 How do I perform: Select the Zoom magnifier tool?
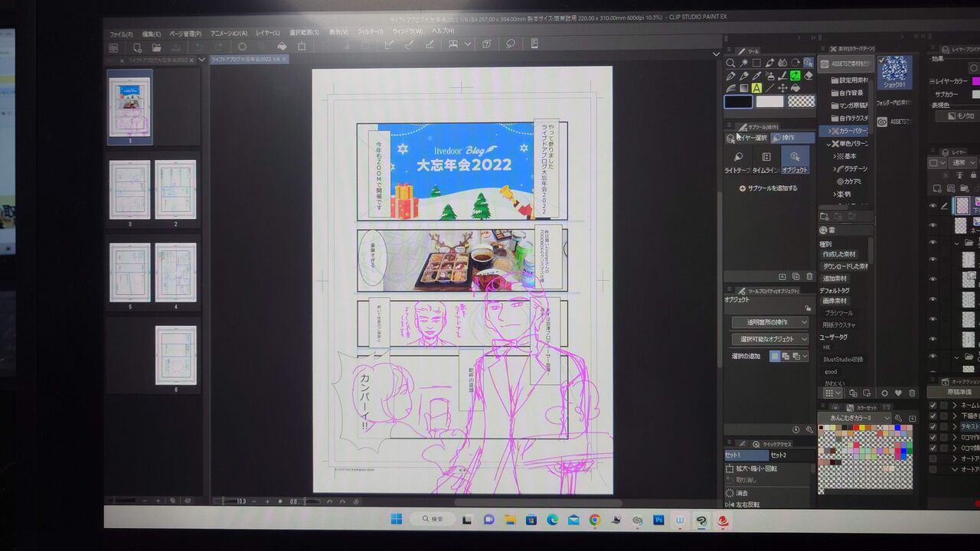730,63
